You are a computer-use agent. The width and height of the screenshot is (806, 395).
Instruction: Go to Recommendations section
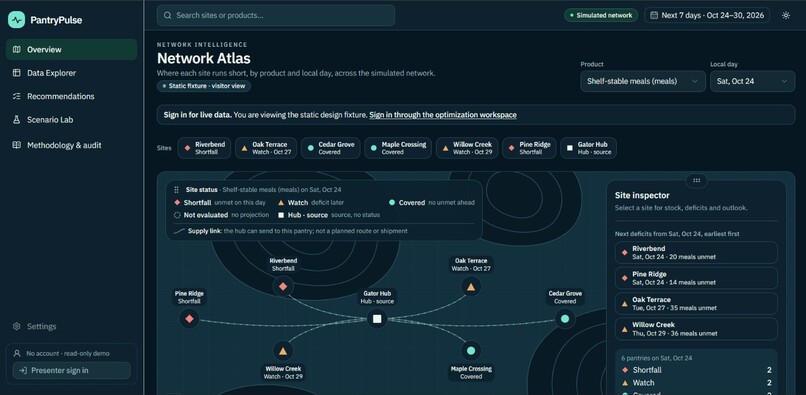71,96
